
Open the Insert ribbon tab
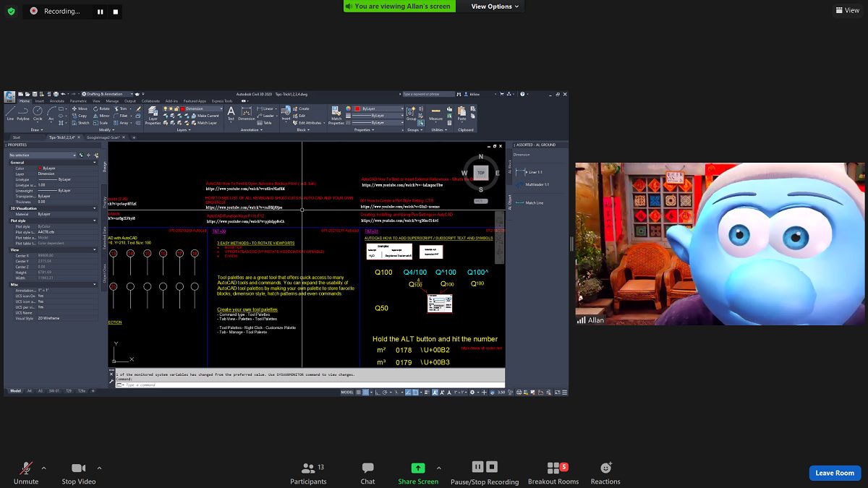tap(40, 101)
